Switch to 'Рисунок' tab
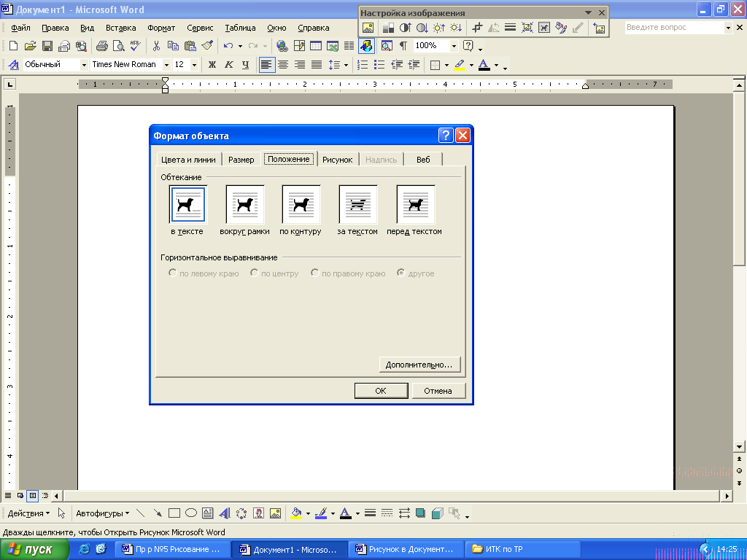 [x=337, y=160]
